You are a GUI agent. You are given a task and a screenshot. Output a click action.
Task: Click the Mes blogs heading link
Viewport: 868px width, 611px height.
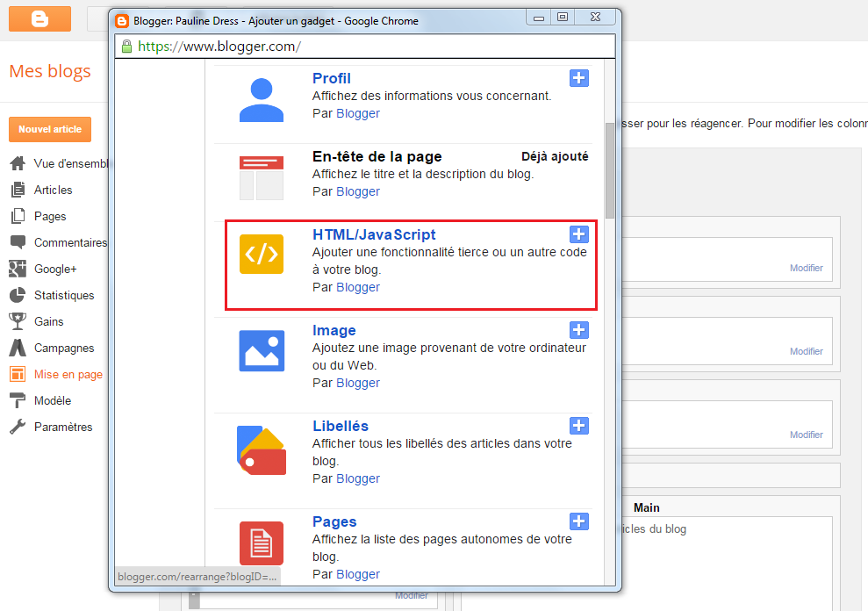pos(50,71)
